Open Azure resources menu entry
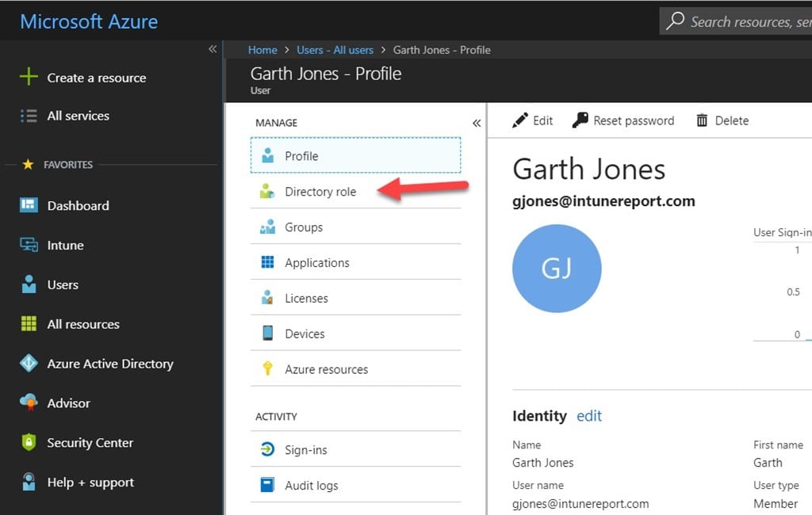 [355, 368]
